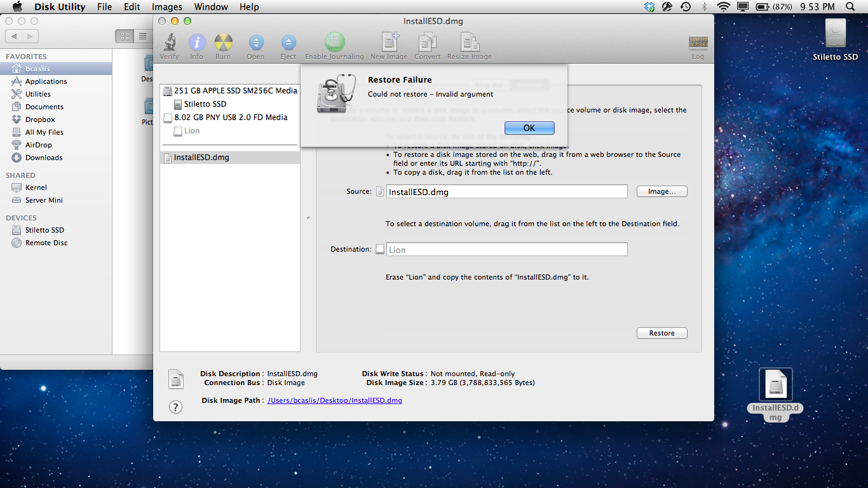Select Kernel under Shared in Finder
The image size is (868, 488).
(x=56, y=187)
